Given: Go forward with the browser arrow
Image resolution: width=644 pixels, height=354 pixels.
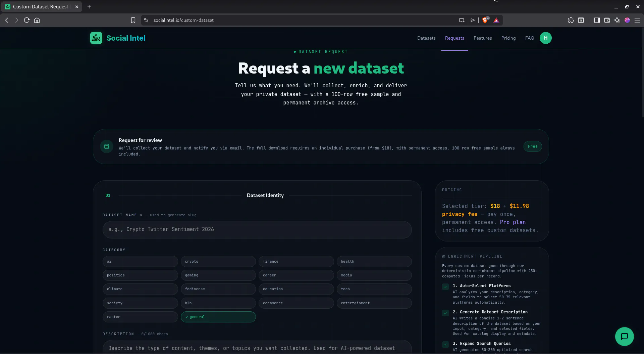Looking at the screenshot, I should (x=17, y=20).
